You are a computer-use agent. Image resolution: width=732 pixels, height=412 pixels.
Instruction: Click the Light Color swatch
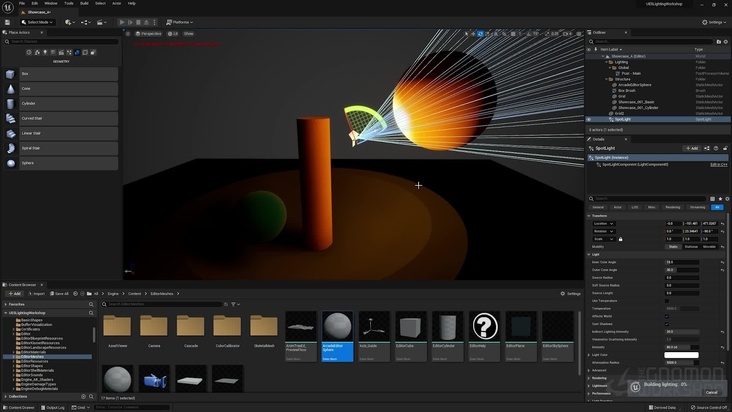tap(681, 354)
